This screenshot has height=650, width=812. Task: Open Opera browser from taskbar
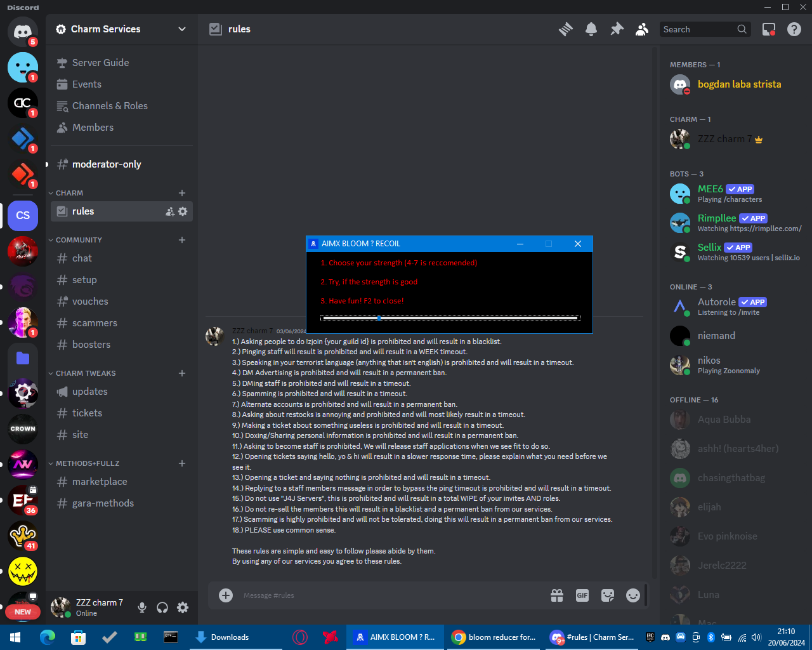(x=300, y=637)
